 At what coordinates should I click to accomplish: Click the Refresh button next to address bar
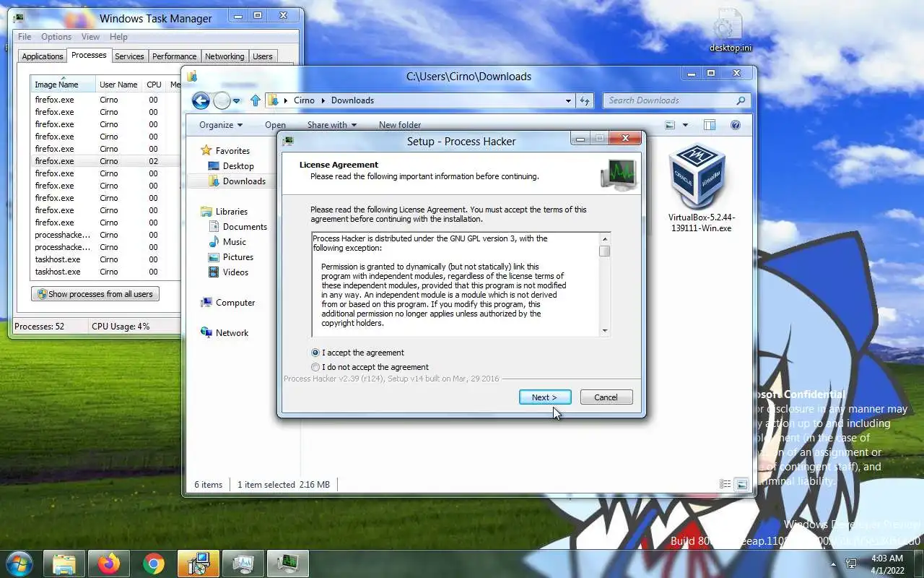tap(585, 100)
